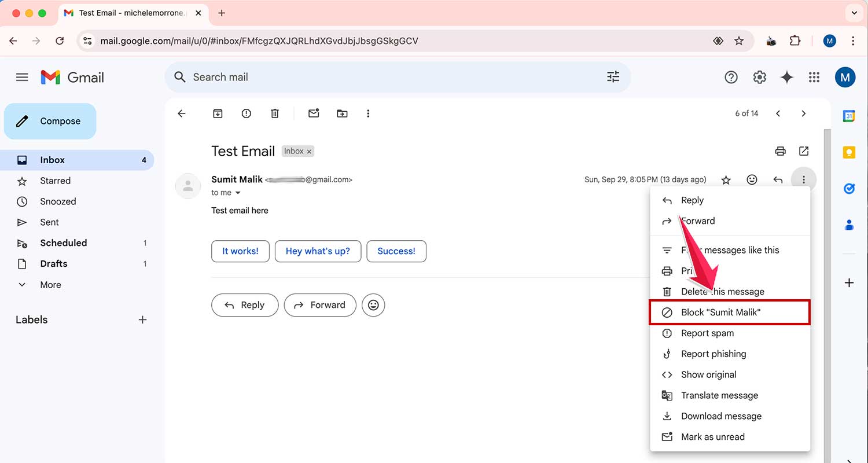Open Google Keep from the side panel
Image resolution: width=868 pixels, height=463 pixels.
[849, 152]
